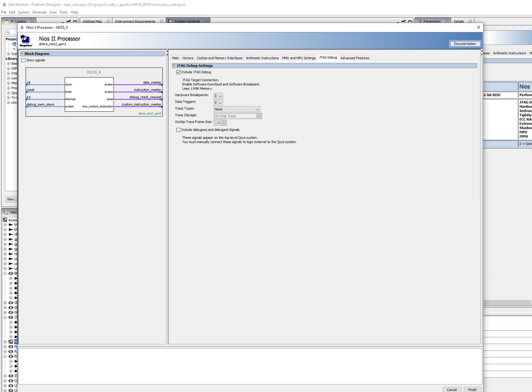Image resolution: width=532 pixels, height=392 pixels.
Task: Collapse the JTAG Debug Settings section
Action: tap(174, 66)
